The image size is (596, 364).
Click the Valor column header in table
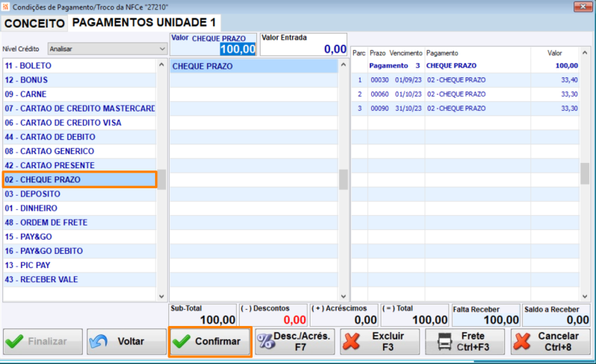[554, 53]
